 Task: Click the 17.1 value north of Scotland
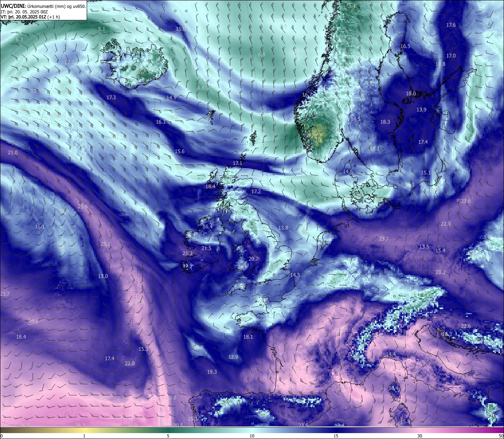[x=237, y=163]
